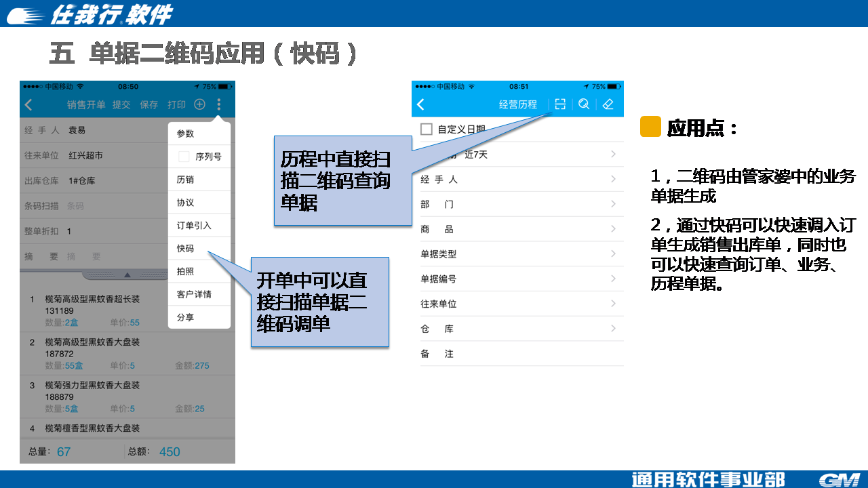Tap back arrow on 销售开单 screen

click(x=28, y=105)
